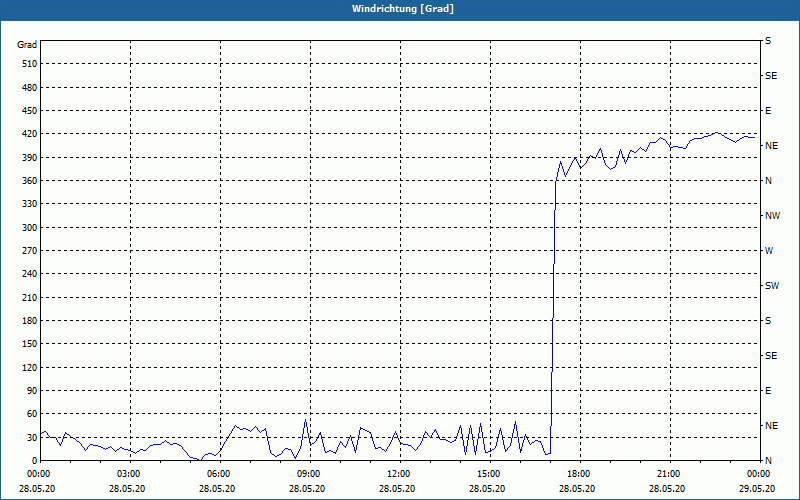Image resolution: width=800 pixels, height=500 pixels.
Task: Select compass label 'S' at the chart's top border
Action: click(768, 41)
